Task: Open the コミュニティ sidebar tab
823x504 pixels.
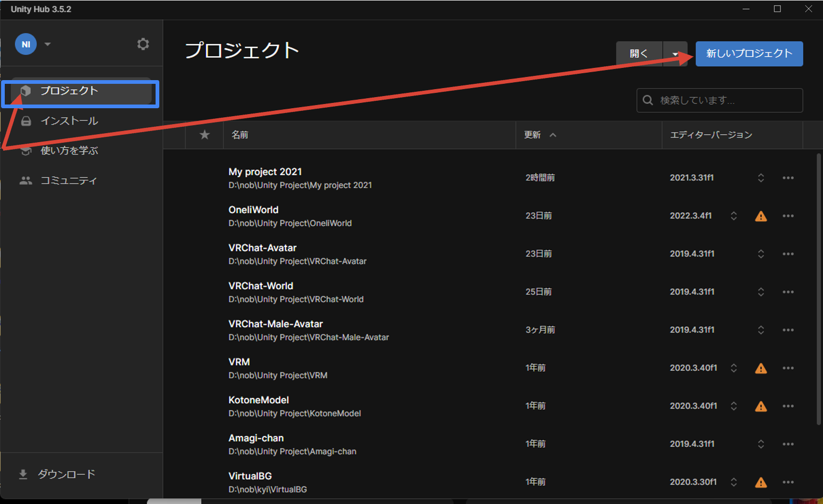Action: (x=69, y=181)
